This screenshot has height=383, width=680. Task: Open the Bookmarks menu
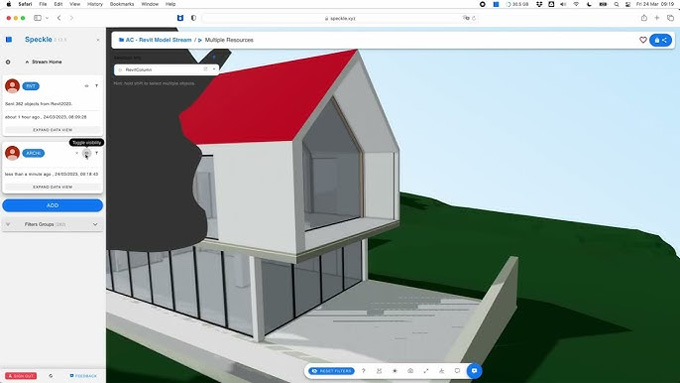click(x=122, y=4)
